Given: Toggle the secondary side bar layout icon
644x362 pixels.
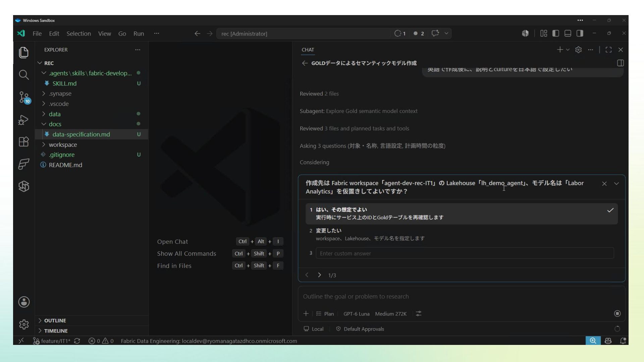Looking at the screenshot, I should 580,33.
